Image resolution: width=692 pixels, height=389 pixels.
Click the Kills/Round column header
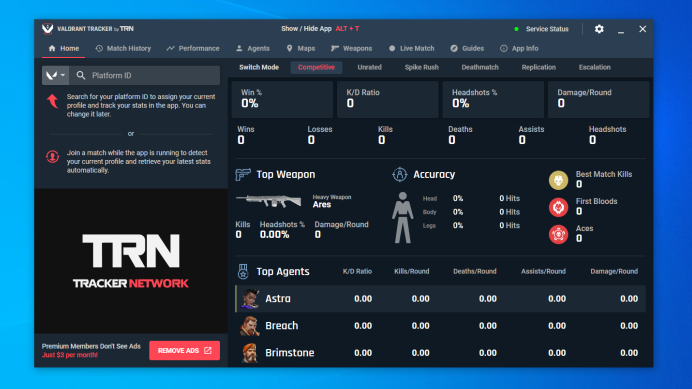(411, 272)
